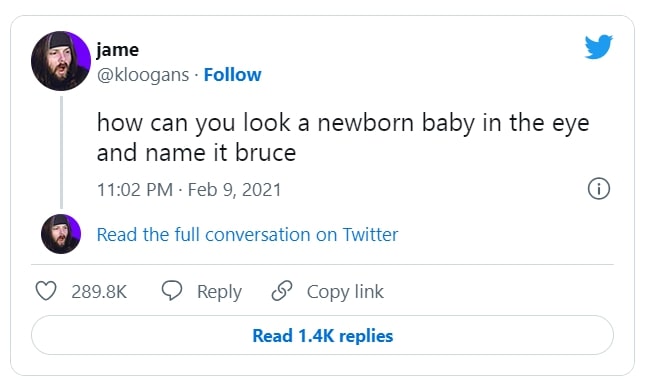Open the tweet info icon

pos(599,189)
